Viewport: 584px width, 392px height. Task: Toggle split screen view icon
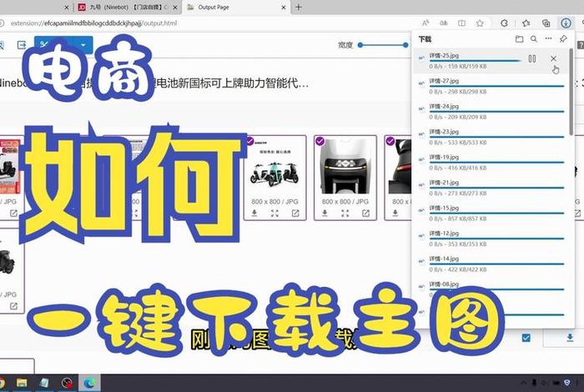click(x=461, y=23)
